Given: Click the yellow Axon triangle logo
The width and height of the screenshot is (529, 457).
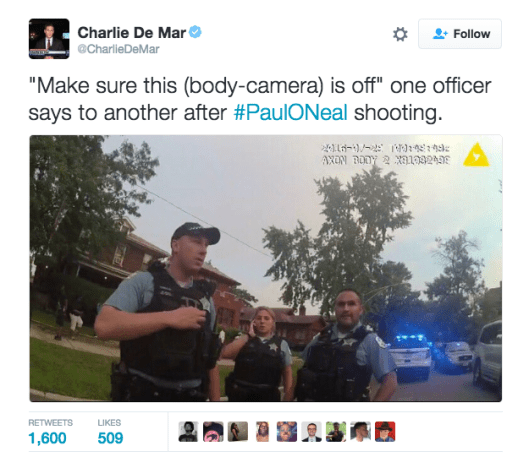Looking at the screenshot, I should point(476,155).
